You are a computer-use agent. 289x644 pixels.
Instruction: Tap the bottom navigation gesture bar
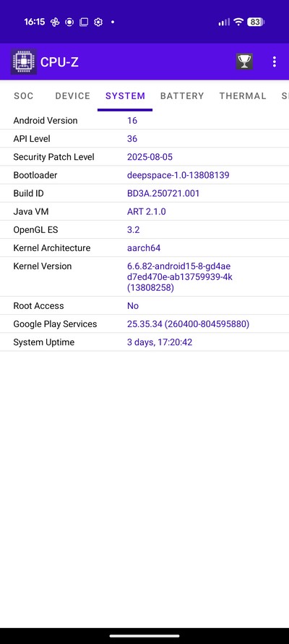tap(144, 636)
